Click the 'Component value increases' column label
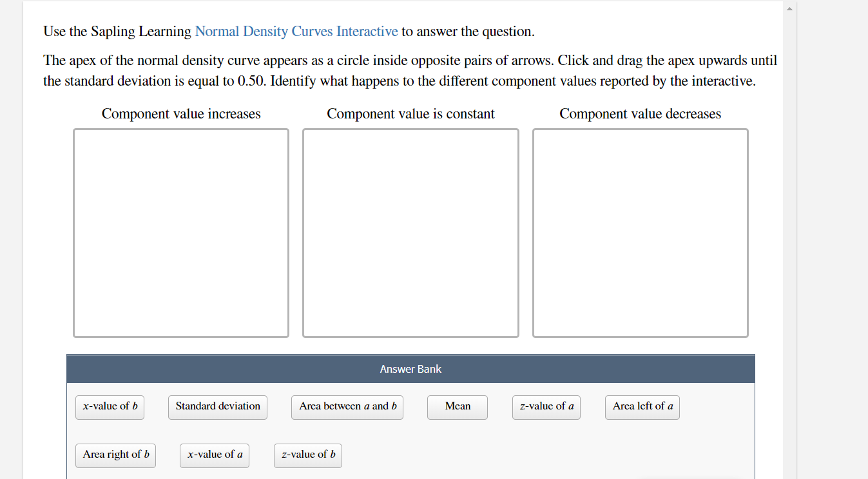Viewport: 868px width, 479px height. click(181, 113)
